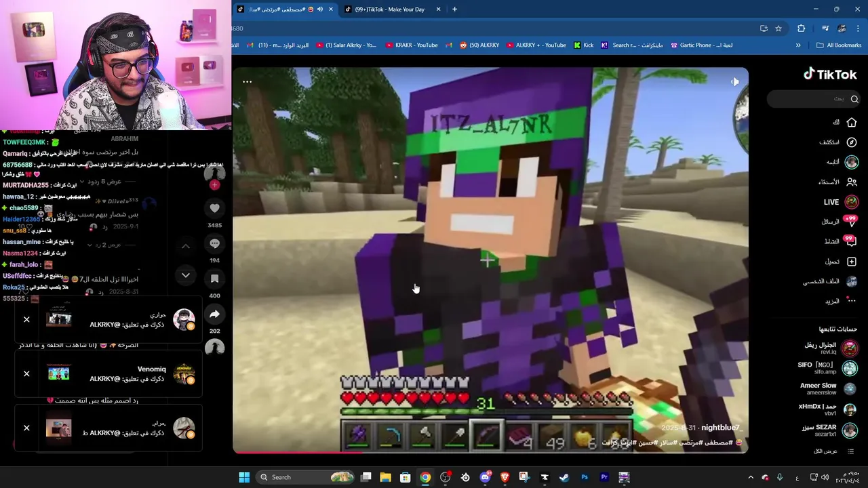Like the video with the heart icon
The image size is (868, 488).
(x=214, y=209)
